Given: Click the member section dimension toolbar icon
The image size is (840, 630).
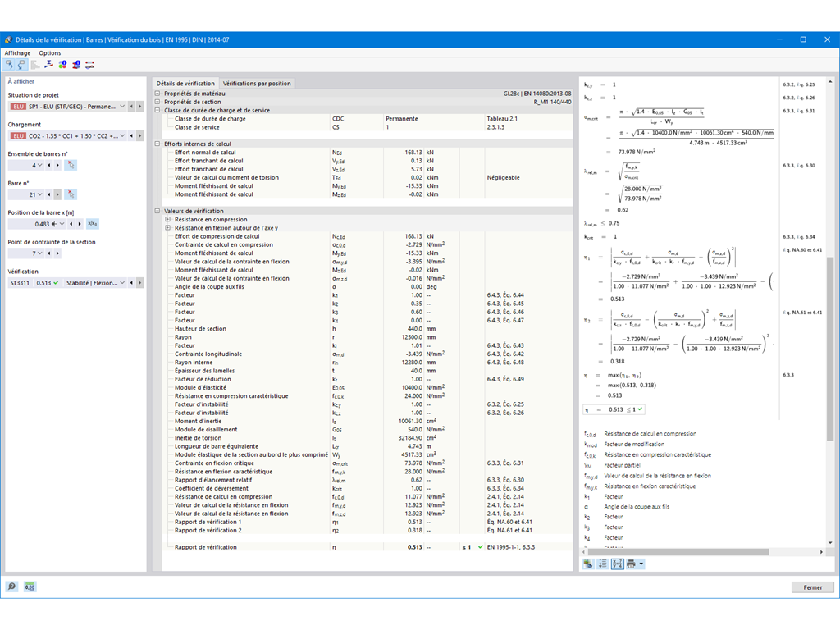Looking at the screenshot, I should click(48, 65).
